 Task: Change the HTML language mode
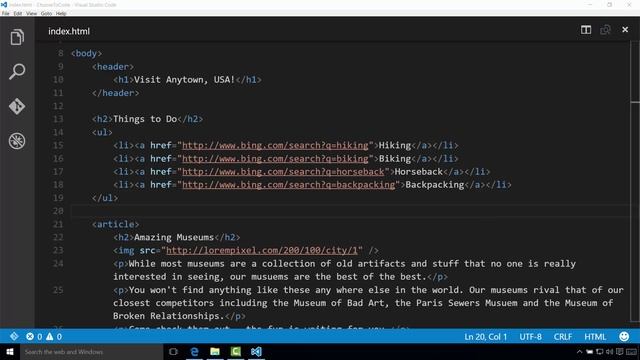595,337
